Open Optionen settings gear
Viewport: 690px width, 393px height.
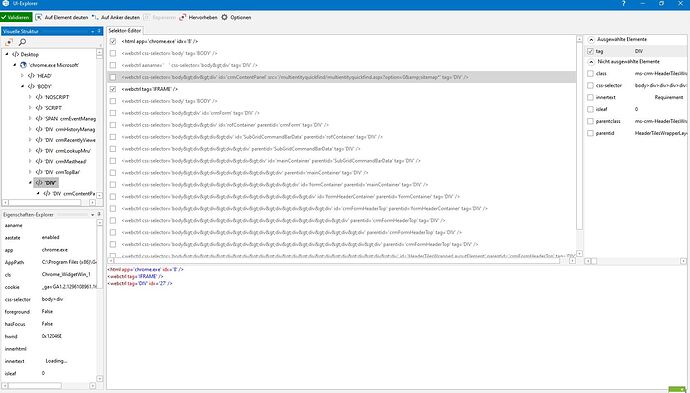(236, 18)
